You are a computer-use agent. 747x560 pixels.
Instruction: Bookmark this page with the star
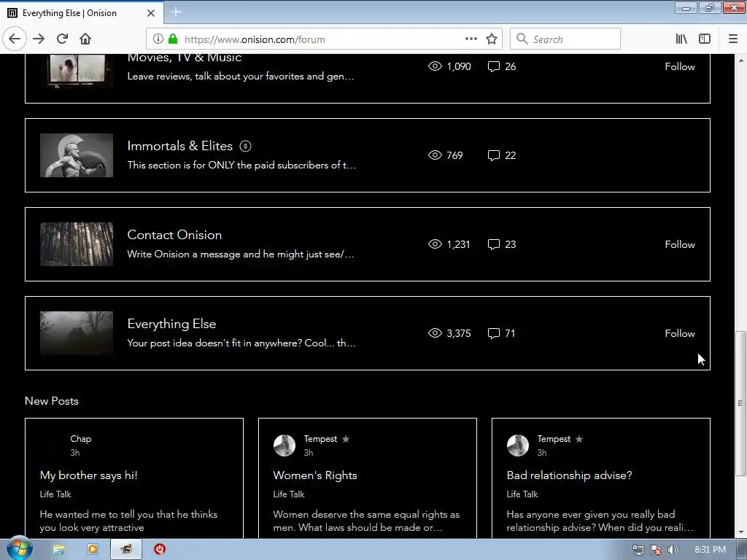492,39
